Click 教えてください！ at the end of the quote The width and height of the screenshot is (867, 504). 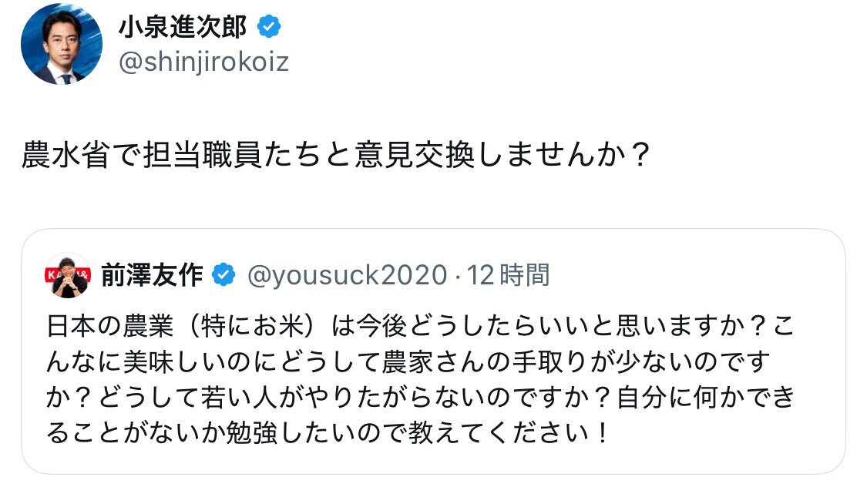508,432
